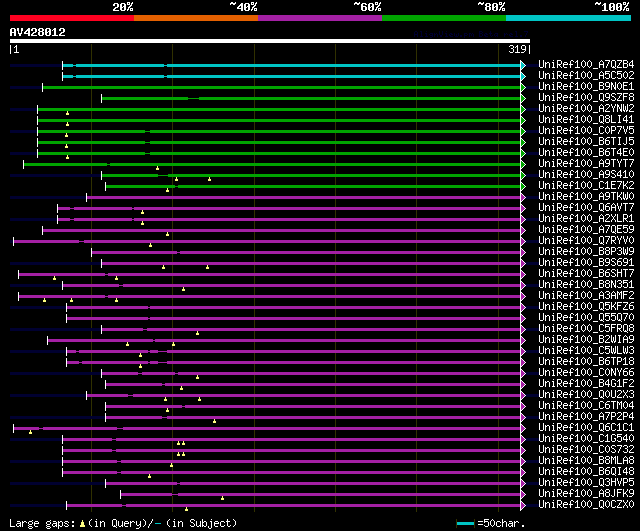Screen dimensions: 640x531
Task: Click UniRef100_C1E7K2 label
Action: 586,186
